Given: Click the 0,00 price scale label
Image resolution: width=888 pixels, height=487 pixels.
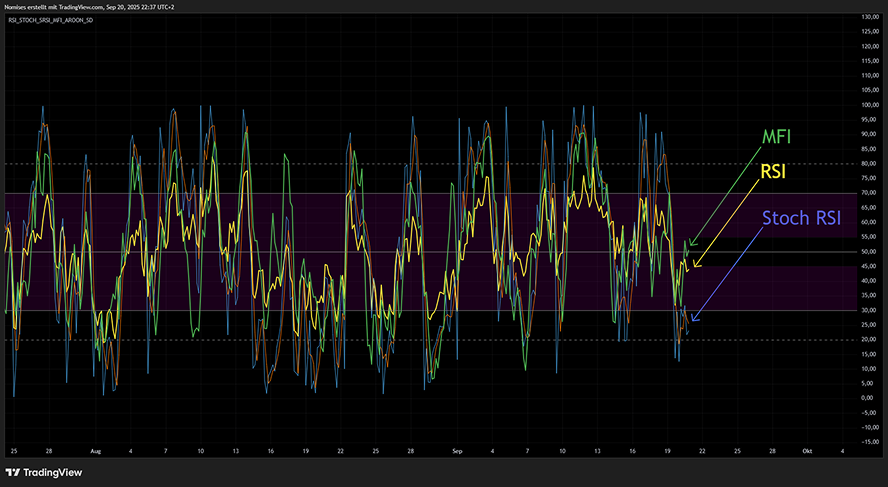Looking at the screenshot, I should tap(866, 398).
